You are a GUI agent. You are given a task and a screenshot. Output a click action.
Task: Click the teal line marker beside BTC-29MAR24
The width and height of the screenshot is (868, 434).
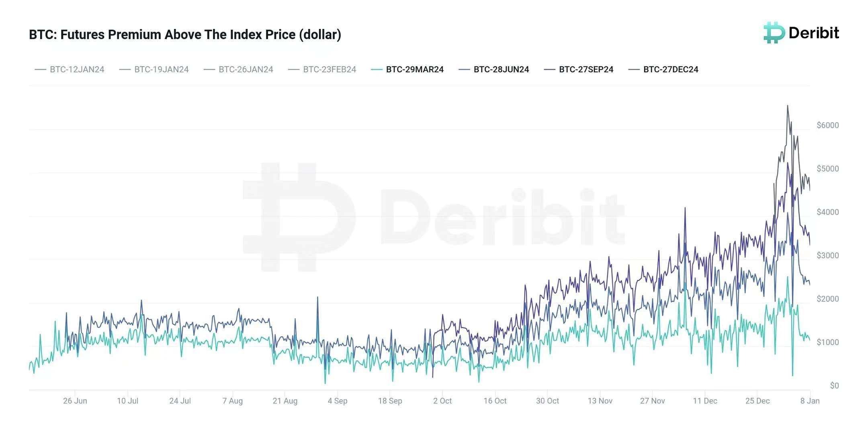point(377,70)
